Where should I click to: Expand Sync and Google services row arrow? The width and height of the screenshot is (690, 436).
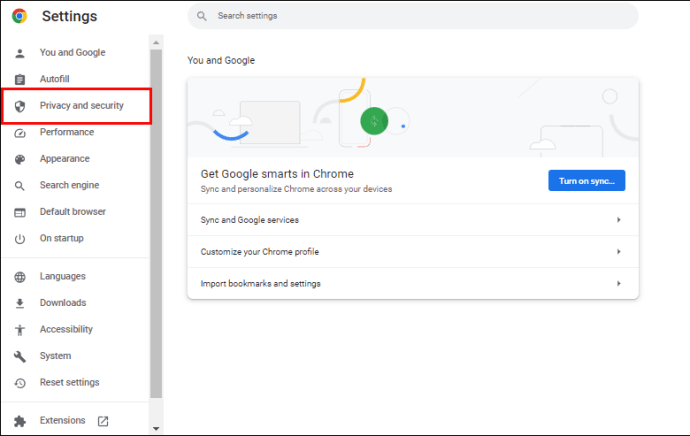click(x=619, y=220)
